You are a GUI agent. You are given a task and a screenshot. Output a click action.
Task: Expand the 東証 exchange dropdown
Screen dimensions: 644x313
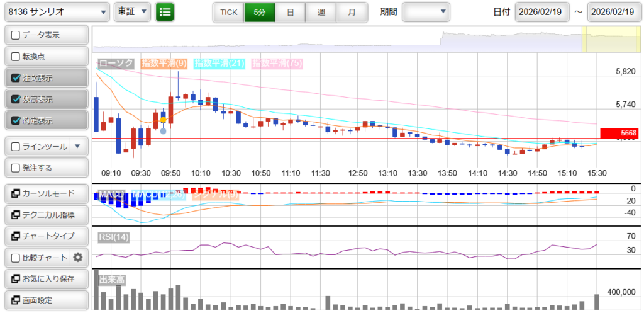[133, 11]
